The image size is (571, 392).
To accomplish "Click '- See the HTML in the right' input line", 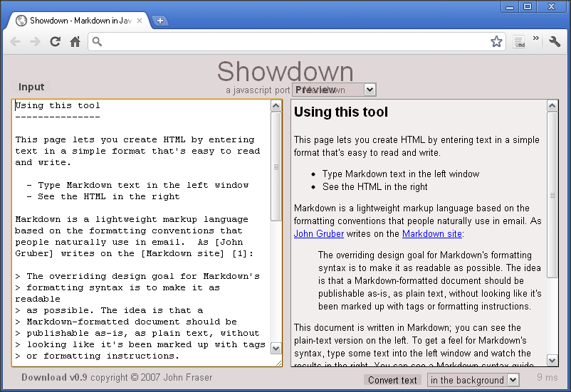I will click(x=103, y=196).
